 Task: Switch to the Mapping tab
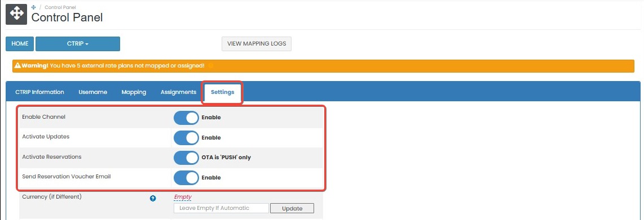[134, 92]
